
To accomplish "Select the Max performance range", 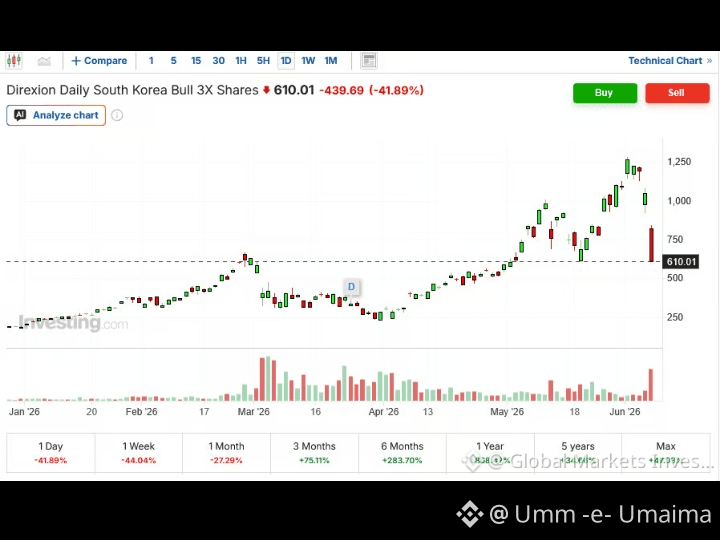I will (x=666, y=453).
